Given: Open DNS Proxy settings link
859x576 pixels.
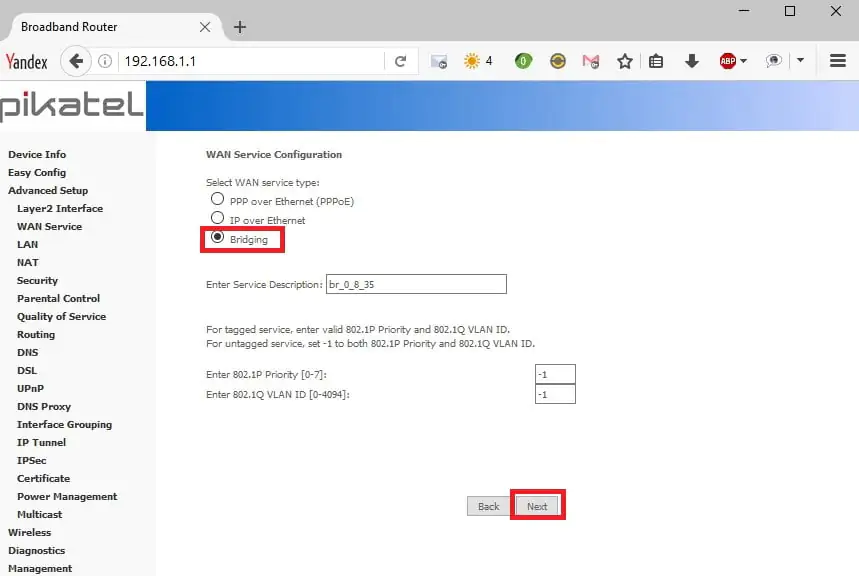Looking at the screenshot, I should click(x=44, y=407).
